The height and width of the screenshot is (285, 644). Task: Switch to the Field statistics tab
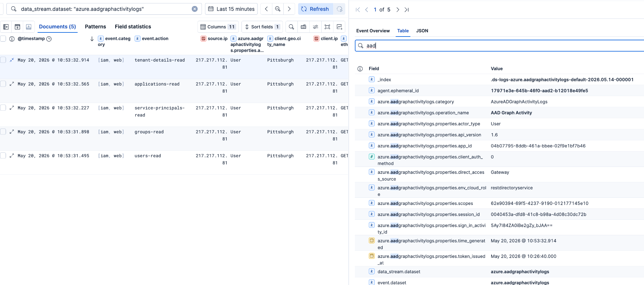pos(133,27)
